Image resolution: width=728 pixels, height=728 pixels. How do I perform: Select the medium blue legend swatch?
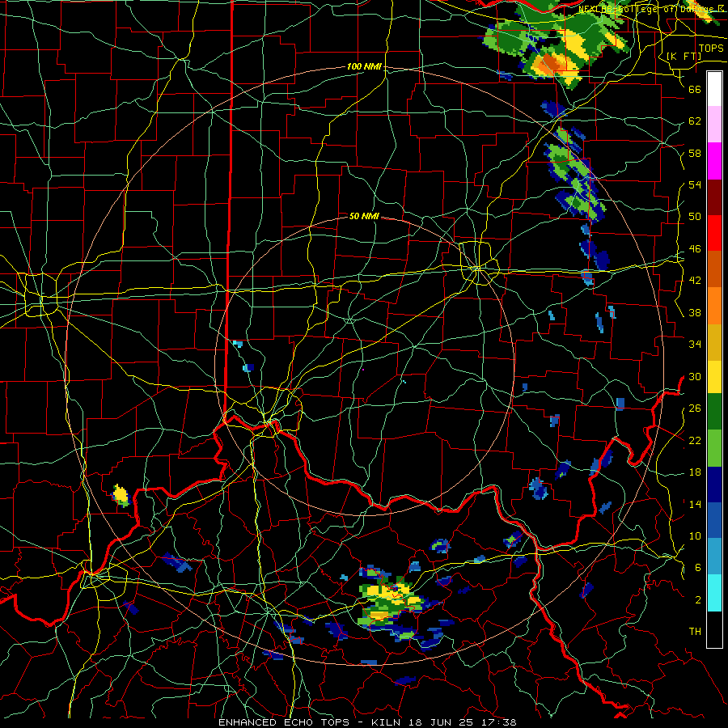click(x=714, y=520)
